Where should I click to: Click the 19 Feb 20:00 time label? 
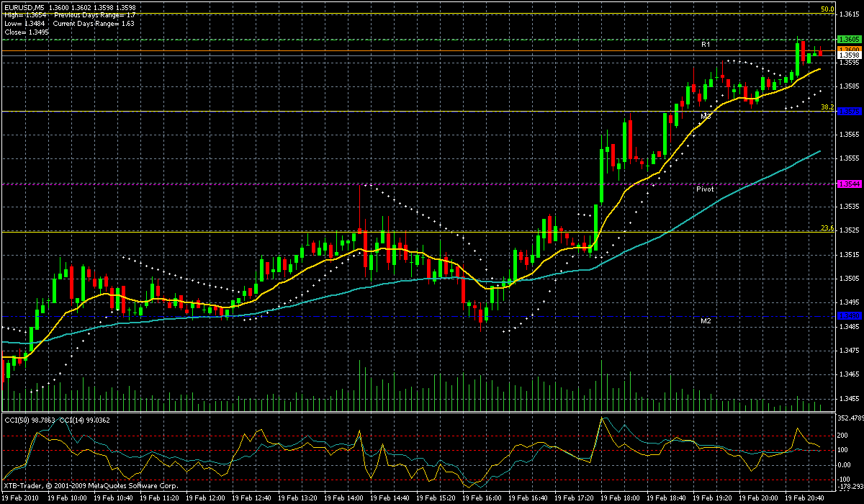(759, 498)
